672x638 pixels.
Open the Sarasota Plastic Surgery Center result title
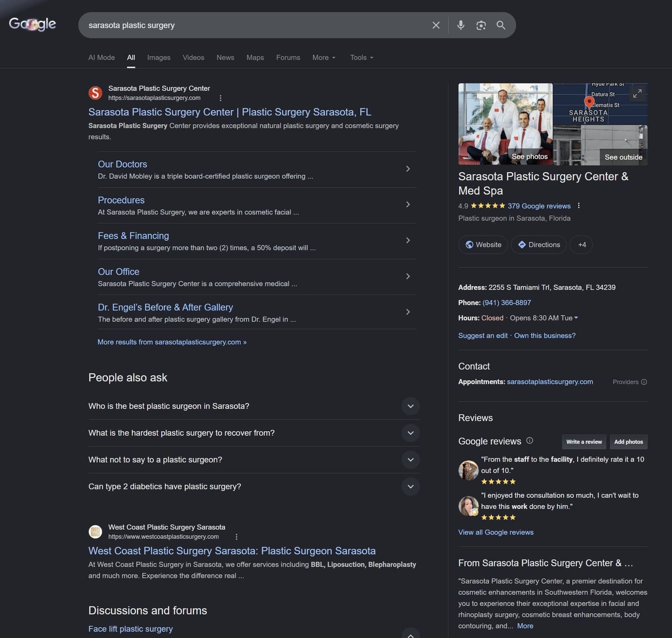point(230,112)
